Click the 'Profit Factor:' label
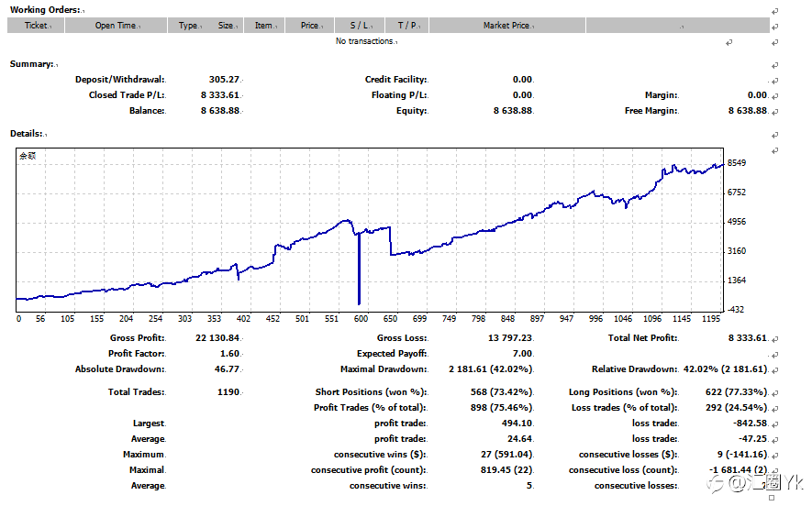 coord(137,354)
